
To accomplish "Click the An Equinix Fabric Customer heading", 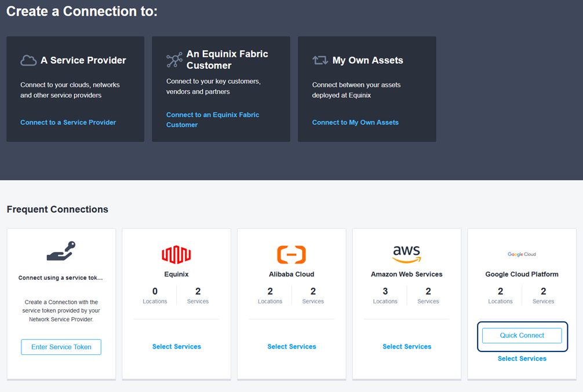I will pyautogui.click(x=227, y=60).
